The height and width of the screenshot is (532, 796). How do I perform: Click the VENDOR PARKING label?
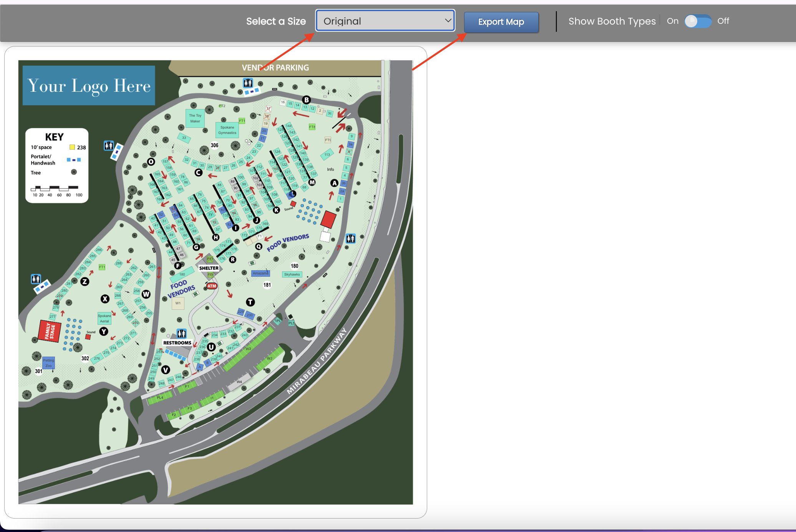(x=275, y=68)
